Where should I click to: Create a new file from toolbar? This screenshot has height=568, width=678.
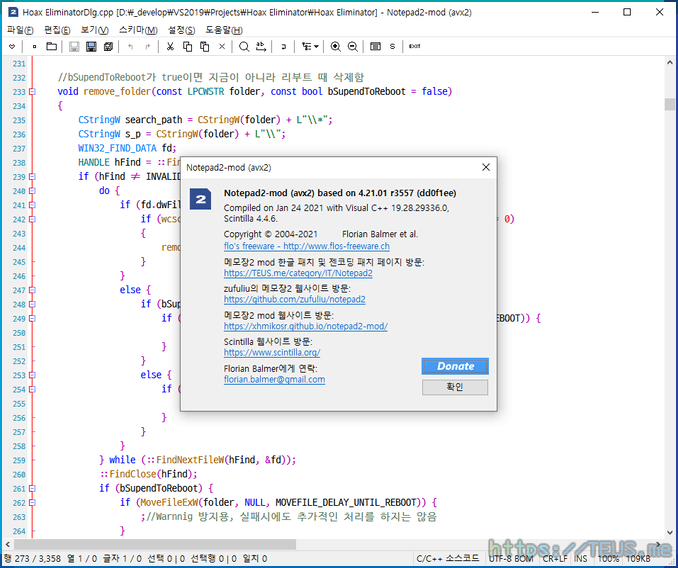pyautogui.click(x=35, y=46)
